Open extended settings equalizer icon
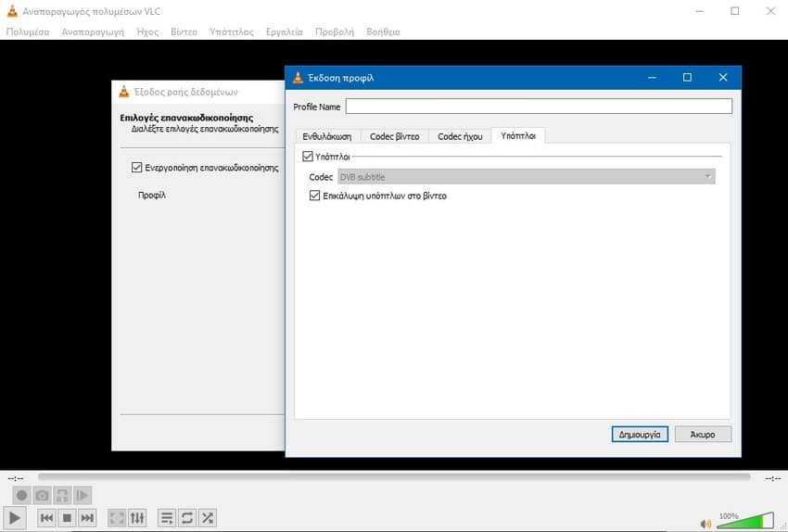 click(137, 517)
